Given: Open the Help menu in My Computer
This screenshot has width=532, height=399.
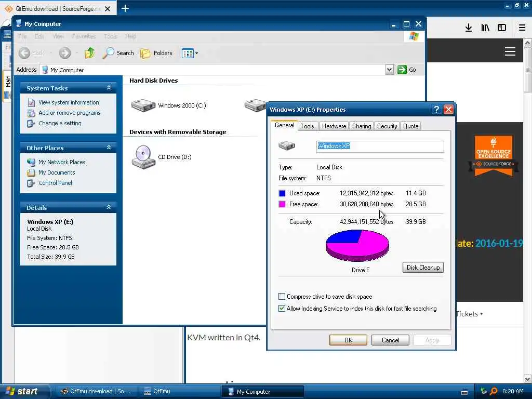Looking at the screenshot, I should tap(130, 36).
